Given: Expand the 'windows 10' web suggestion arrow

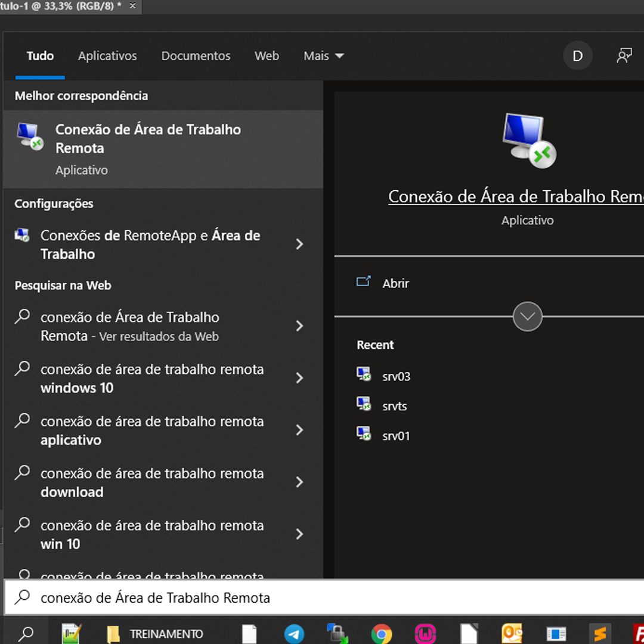Looking at the screenshot, I should pos(299,378).
